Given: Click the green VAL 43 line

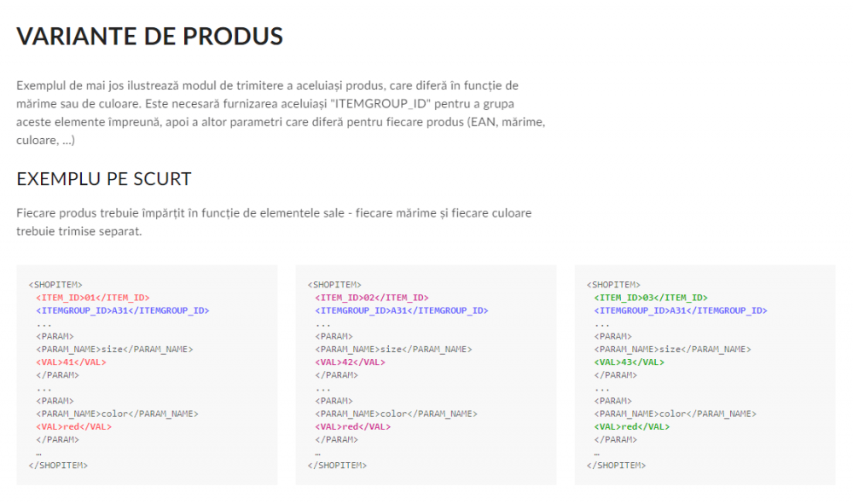Looking at the screenshot, I should [x=630, y=362].
